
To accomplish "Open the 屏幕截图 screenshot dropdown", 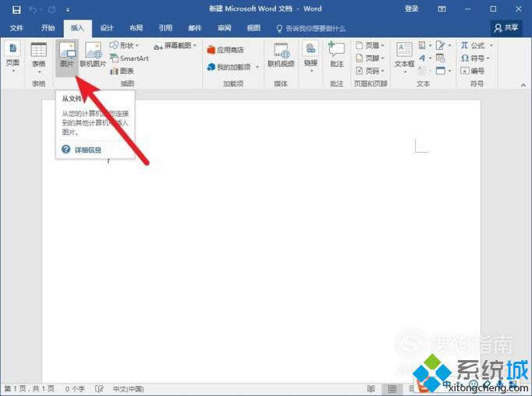I will (175, 46).
